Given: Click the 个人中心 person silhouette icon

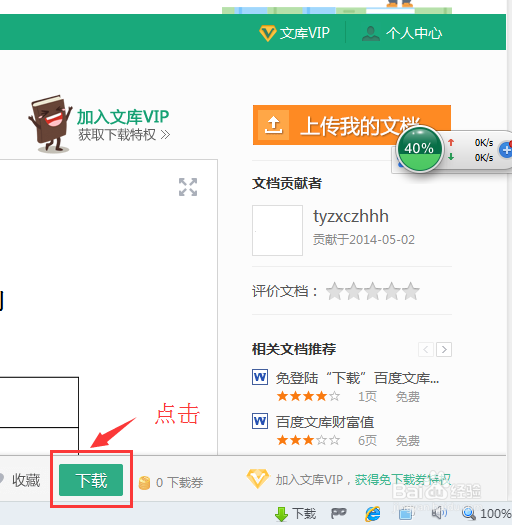Looking at the screenshot, I should [x=371, y=33].
